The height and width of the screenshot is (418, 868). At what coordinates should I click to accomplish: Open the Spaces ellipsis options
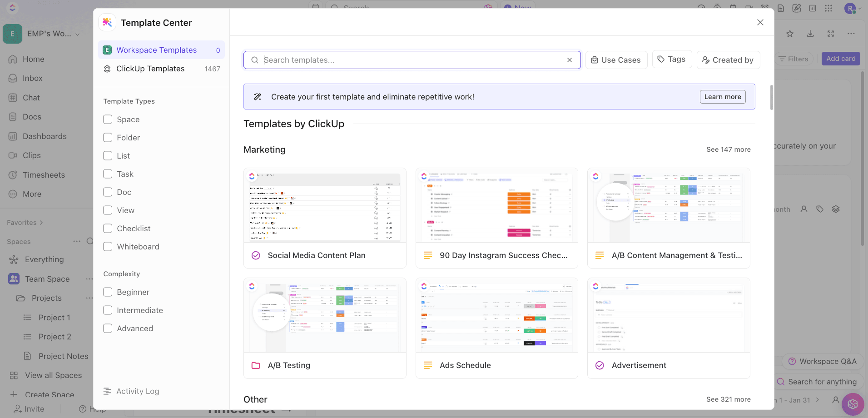click(77, 241)
